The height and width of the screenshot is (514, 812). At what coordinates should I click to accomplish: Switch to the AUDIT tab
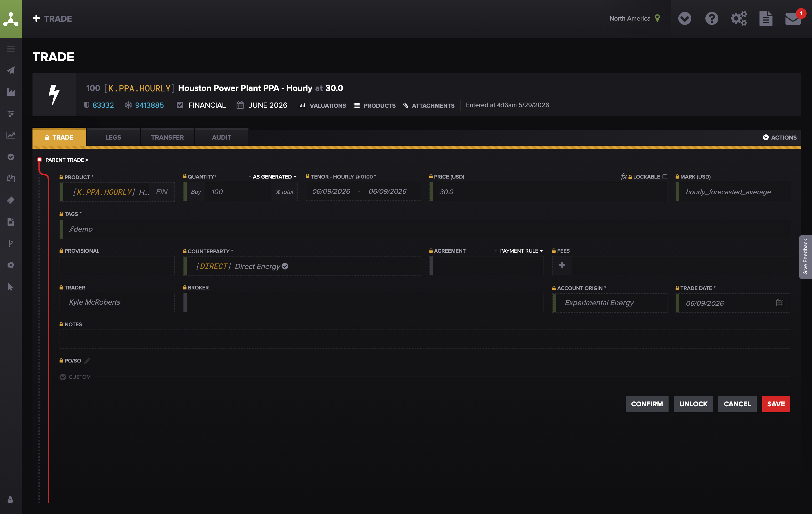click(222, 137)
